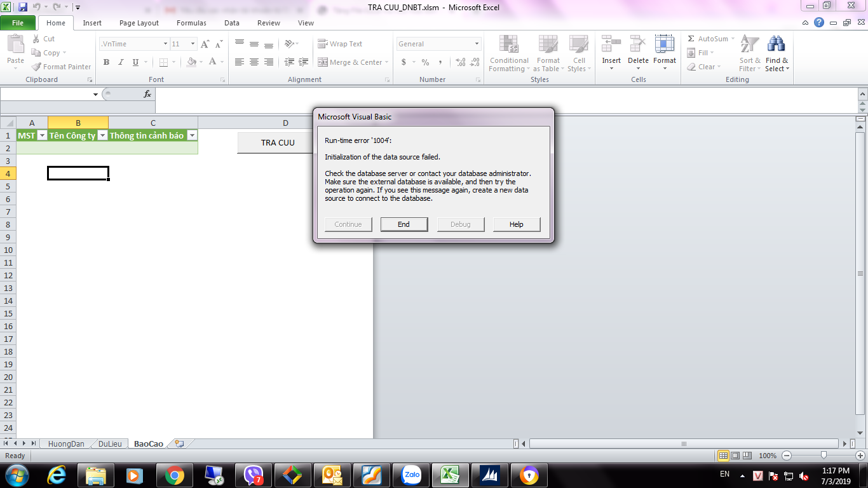
Task: Click the Sort & Filter icon
Action: (x=750, y=44)
